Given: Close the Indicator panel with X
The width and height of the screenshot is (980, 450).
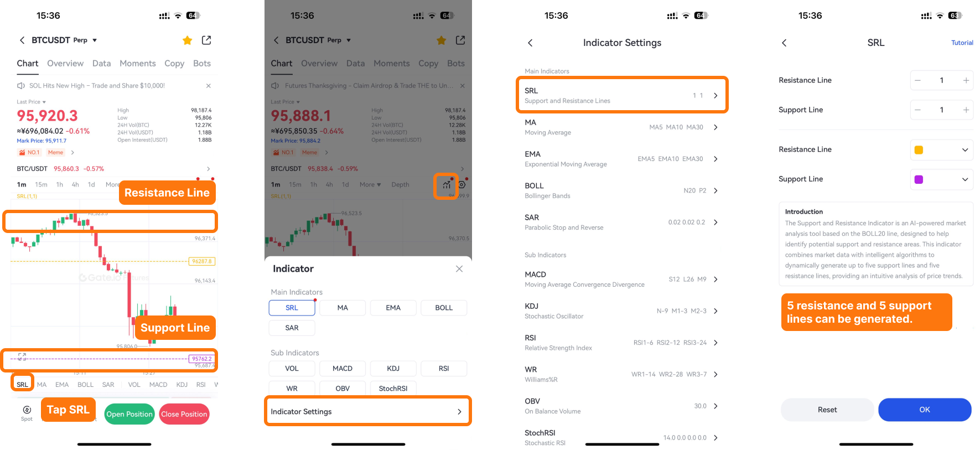Looking at the screenshot, I should 459,269.
